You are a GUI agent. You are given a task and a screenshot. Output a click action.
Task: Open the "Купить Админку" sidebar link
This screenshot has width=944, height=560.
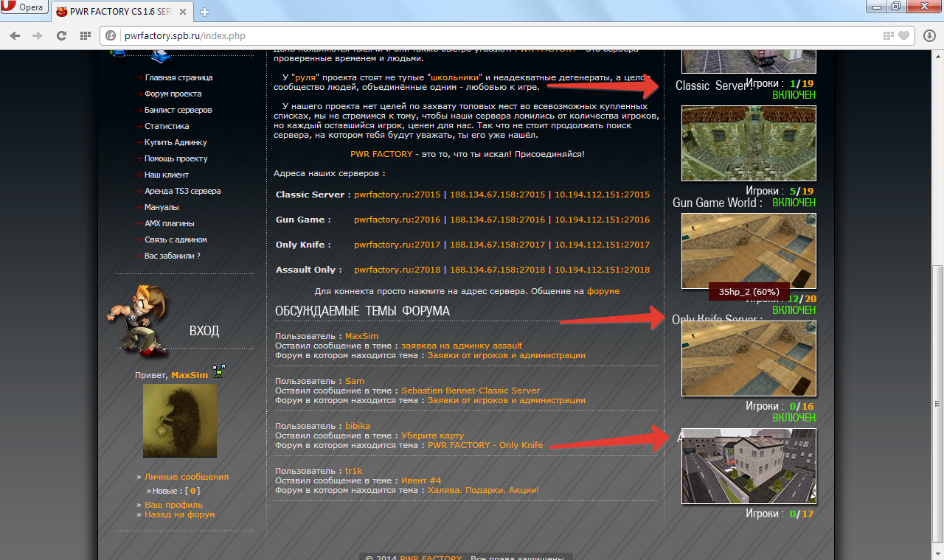176,142
